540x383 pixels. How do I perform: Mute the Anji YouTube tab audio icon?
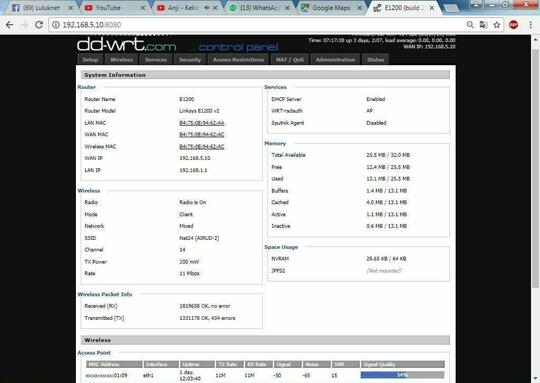207,8
